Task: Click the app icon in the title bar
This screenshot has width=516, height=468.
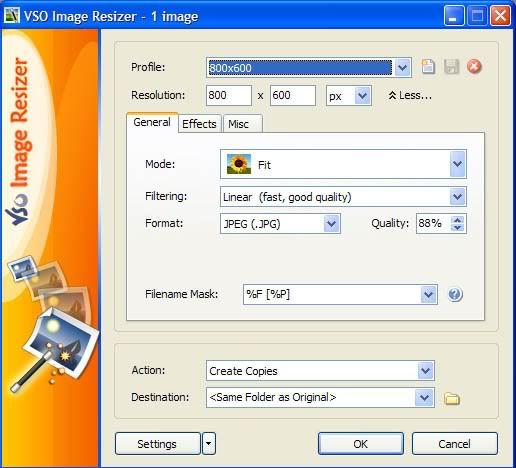Action: (12, 15)
